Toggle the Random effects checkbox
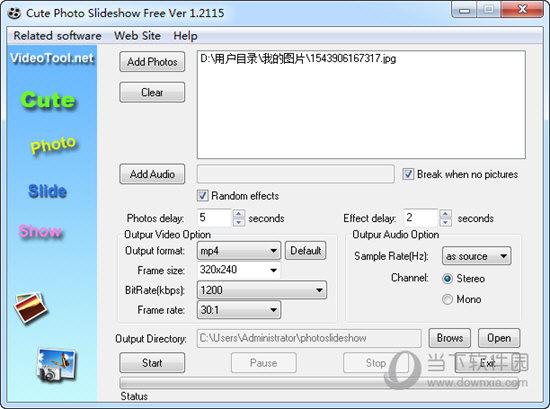 coord(202,195)
